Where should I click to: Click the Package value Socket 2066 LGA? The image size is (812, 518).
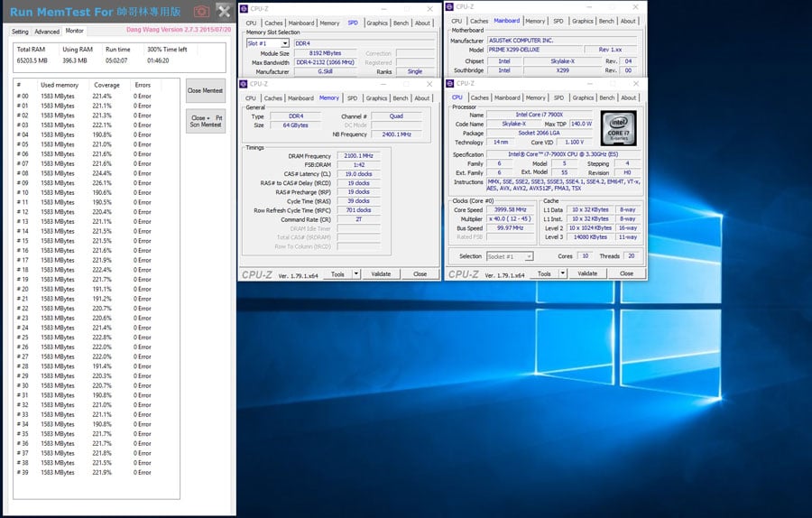click(540, 134)
